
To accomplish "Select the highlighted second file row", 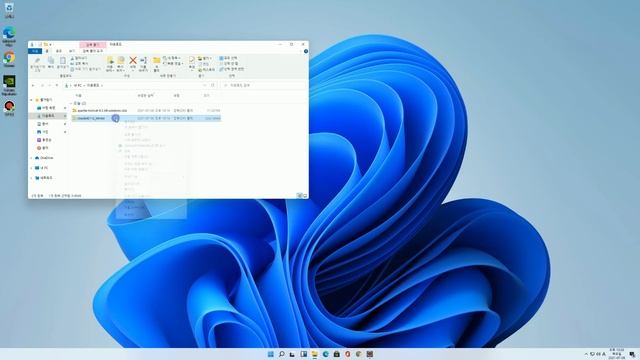I will click(x=146, y=118).
